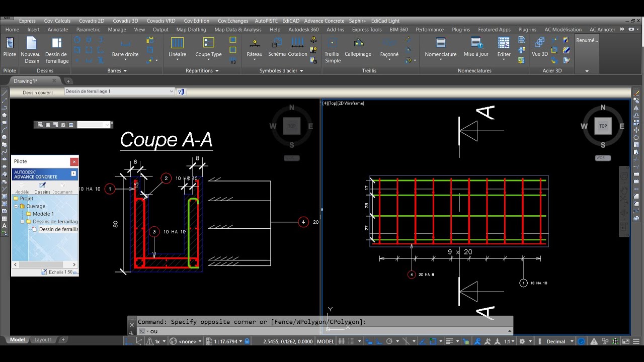Open the Editer nomenclature tool
Viewport: 644px width, 362px height.
[504, 49]
